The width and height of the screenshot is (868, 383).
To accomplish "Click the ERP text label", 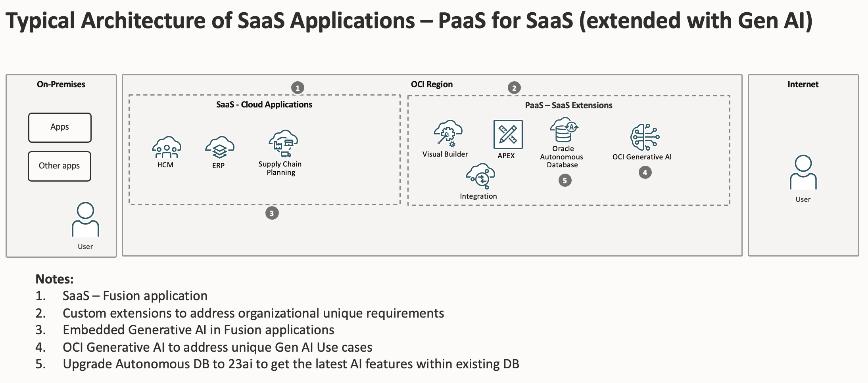I will (218, 166).
